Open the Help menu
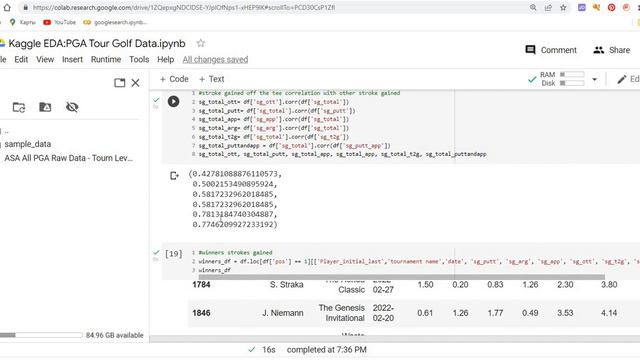This screenshot has height=360, width=640. pyautogui.click(x=166, y=60)
